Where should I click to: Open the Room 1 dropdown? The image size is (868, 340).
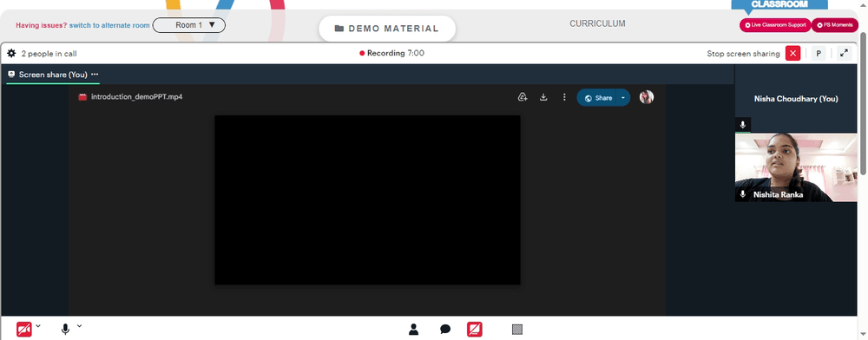tap(188, 25)
